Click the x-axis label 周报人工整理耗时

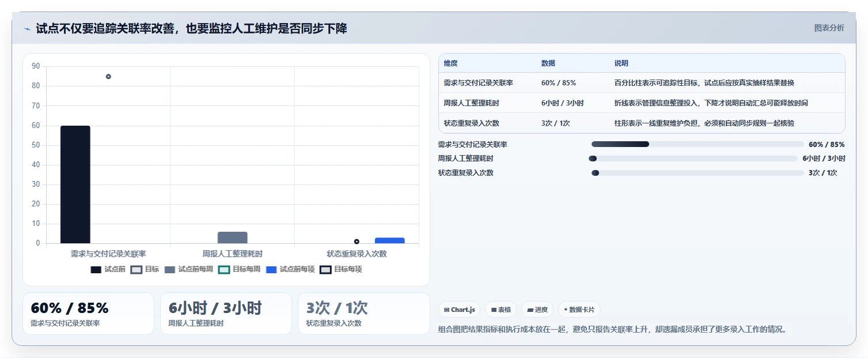pyautogui.click(x=233, y=254)
